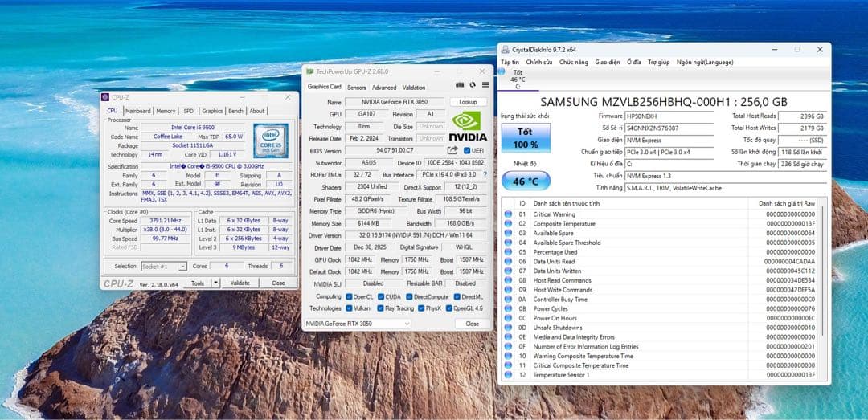The width and height of the screenshot is (868, 420).
Task: Click the status orb for Host Write Commands
Action: [x=508, y=290]
